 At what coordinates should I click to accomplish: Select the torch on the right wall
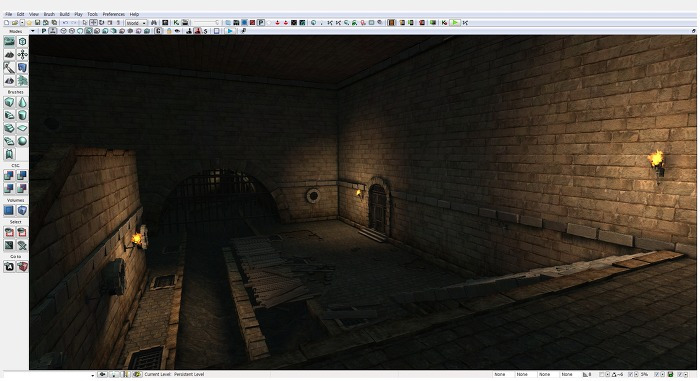click(x=657, y=164)
